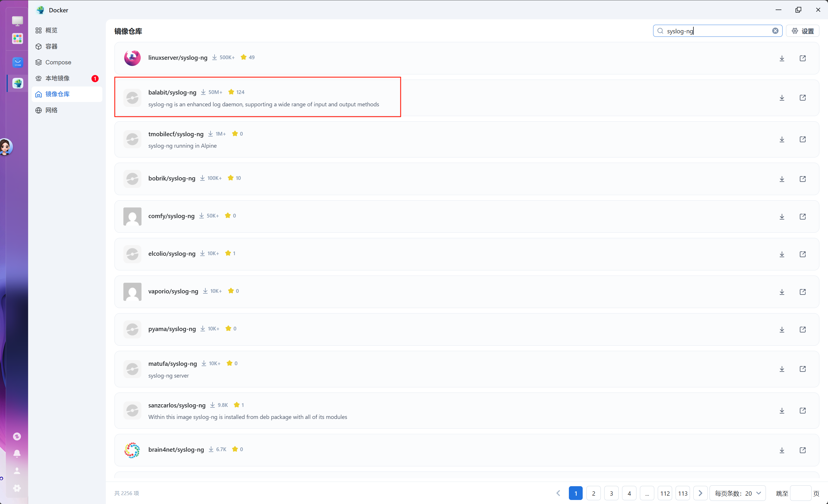The width and height of the screenshot is (828, 504).
Task: Expand the items per page dropdown
Action: click(737, 493)
